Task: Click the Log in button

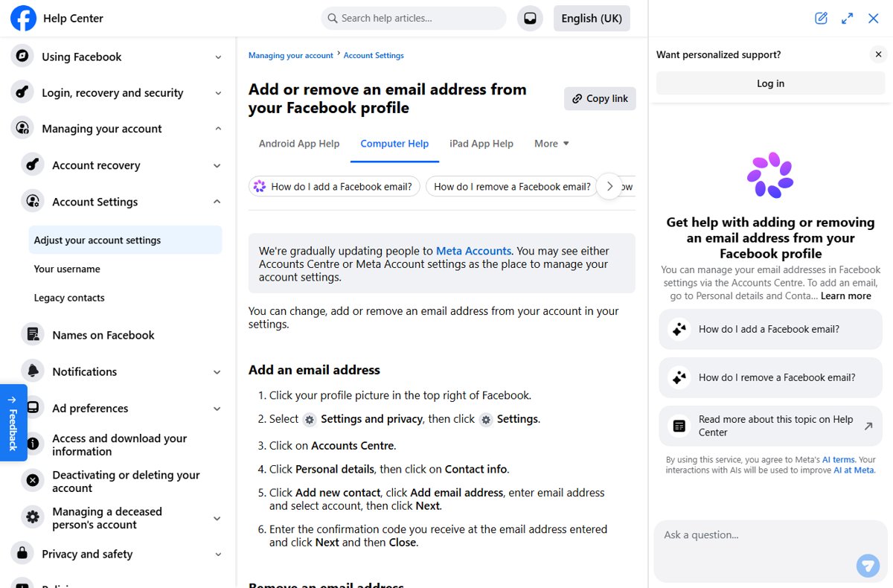Action: pyautogui.click(x=770, y=83)
